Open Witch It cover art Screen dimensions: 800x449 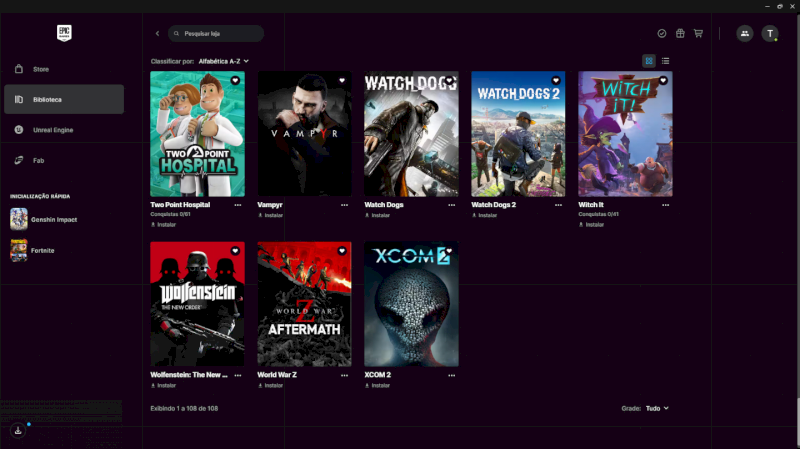click(x=625, y=134)
